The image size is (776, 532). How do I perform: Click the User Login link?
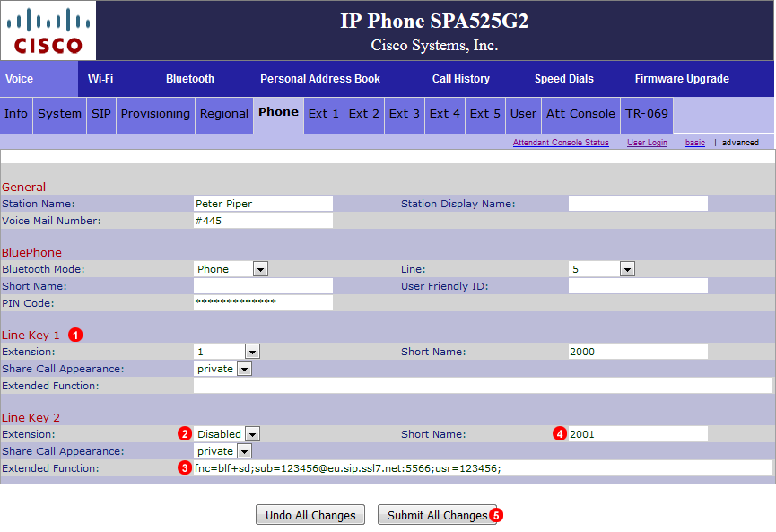(x=647, y=143)
